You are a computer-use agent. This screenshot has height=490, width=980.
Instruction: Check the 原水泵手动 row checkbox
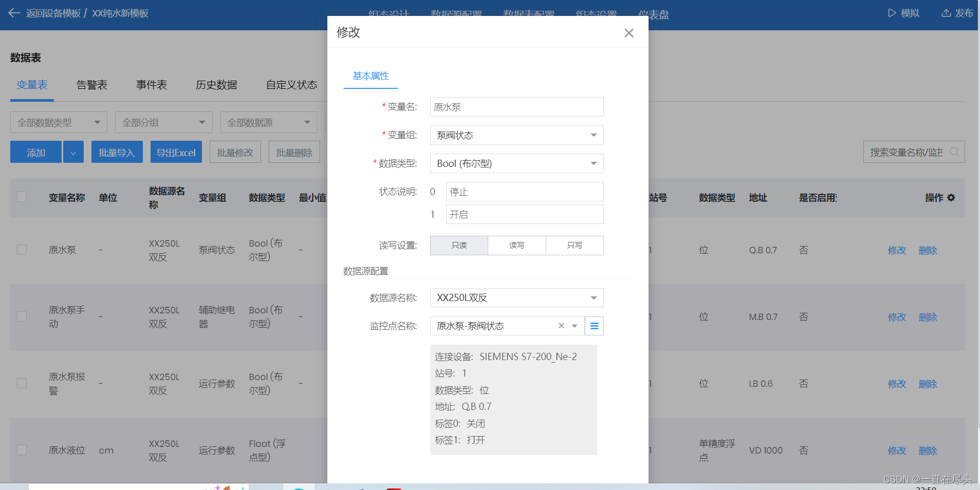tap(22, 317)
